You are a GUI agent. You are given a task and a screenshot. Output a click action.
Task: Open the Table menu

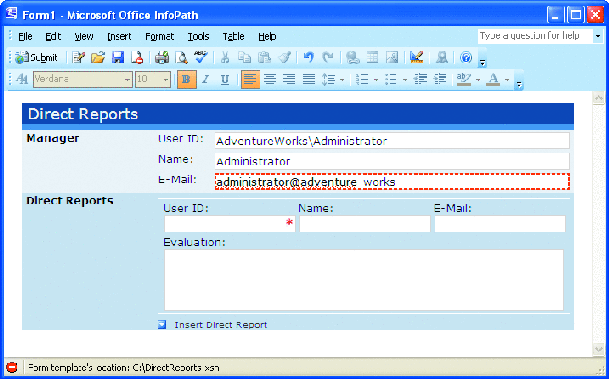tap(233, 37)
